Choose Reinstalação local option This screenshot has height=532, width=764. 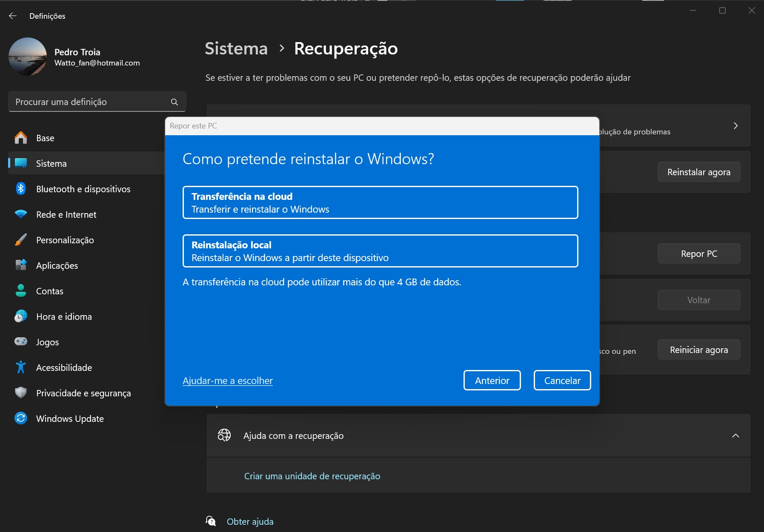(380, 251)
